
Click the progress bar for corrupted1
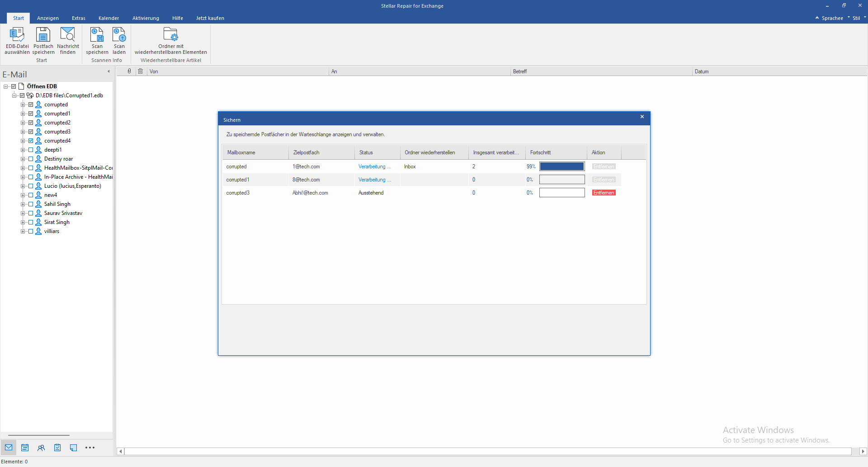tap(562, 180)
